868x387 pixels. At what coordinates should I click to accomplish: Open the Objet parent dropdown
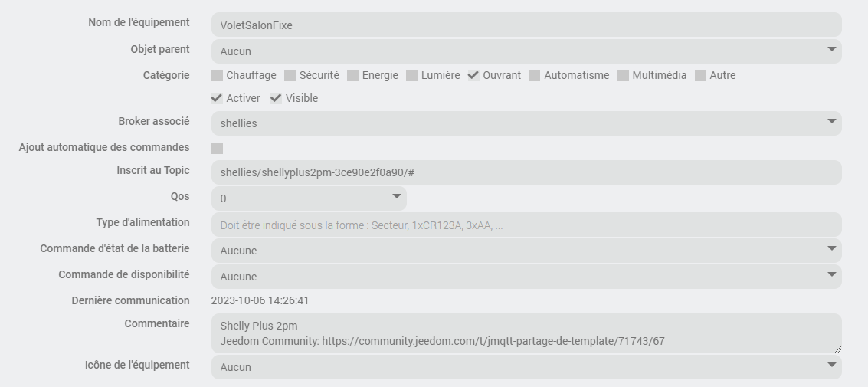tap(526, 51)
